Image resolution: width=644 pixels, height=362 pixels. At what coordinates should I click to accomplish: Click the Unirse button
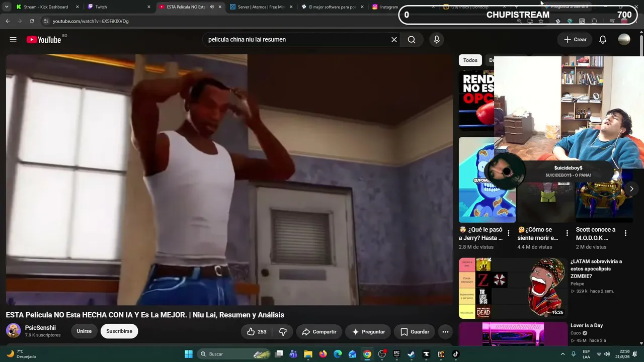(84, 331)
